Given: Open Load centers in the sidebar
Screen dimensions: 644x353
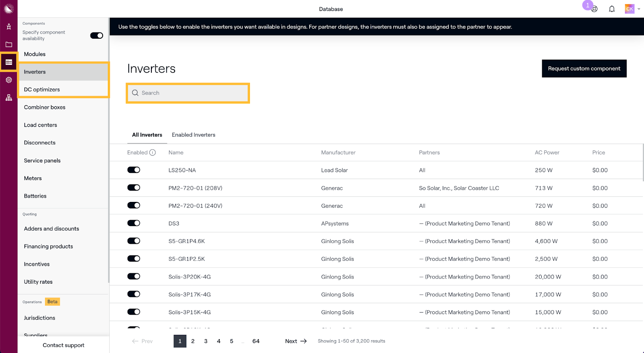Looking at the screenshot, I should [x=63, y=125].
